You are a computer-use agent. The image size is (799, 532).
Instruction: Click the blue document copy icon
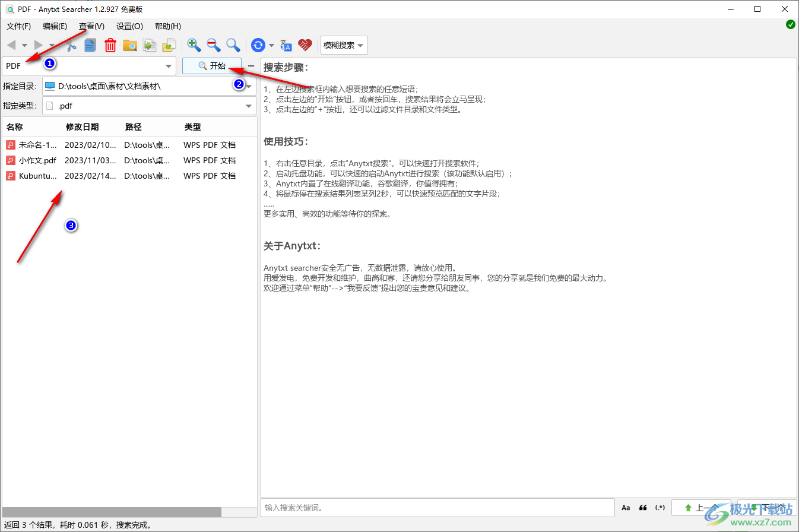pyautogui.click(x=90, y=45)
